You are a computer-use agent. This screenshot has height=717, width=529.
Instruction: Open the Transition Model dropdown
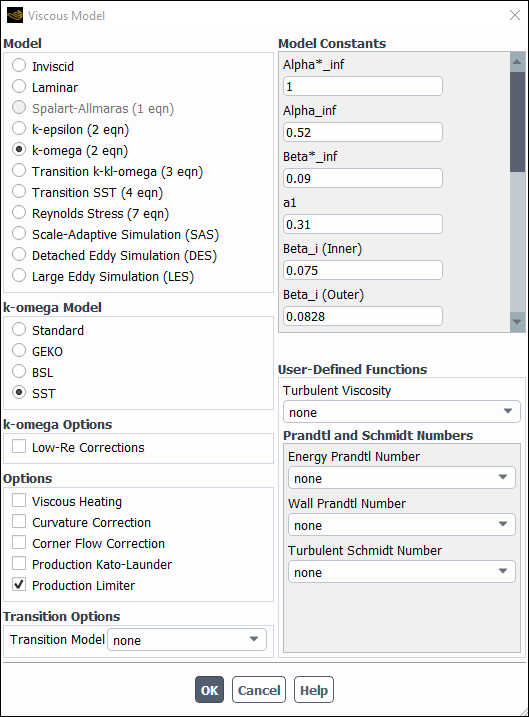coord(187,639)
